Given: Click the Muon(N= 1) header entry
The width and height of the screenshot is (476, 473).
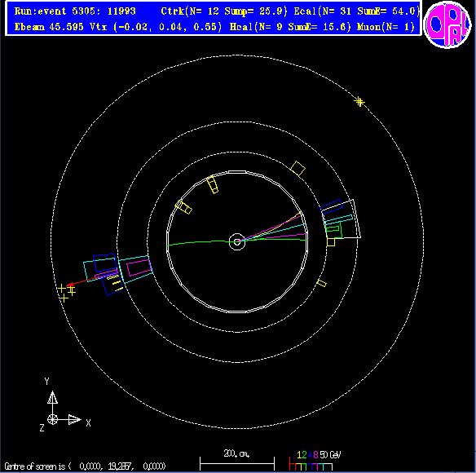Looking at the screenshot, I should click(386, 27).
